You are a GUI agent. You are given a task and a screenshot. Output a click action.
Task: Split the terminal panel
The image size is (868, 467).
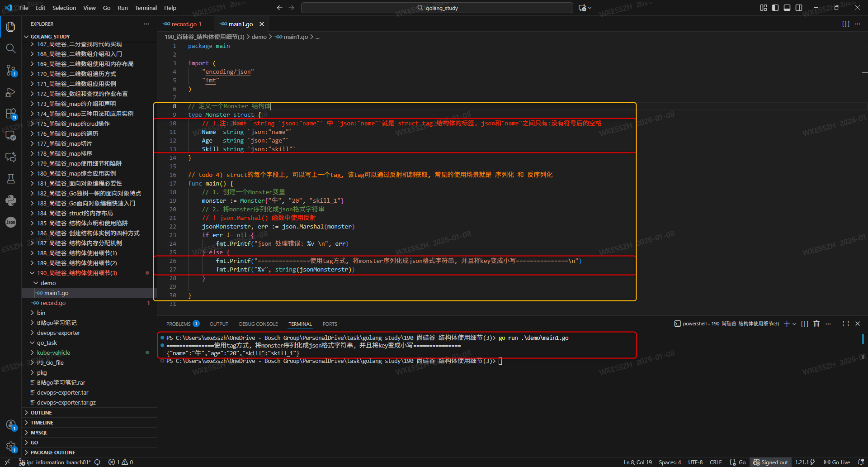[x=805, y=324]
